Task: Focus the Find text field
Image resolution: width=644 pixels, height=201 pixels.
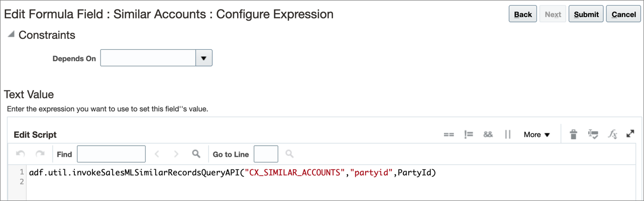Action: pyautogui.click(x=111, y=154)
